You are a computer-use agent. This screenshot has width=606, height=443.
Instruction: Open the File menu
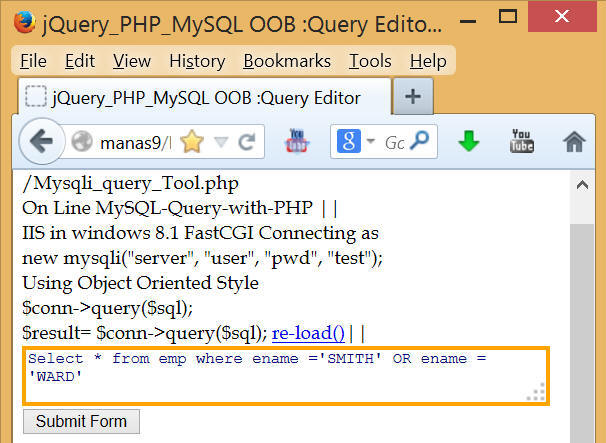[x=33, y=61]
